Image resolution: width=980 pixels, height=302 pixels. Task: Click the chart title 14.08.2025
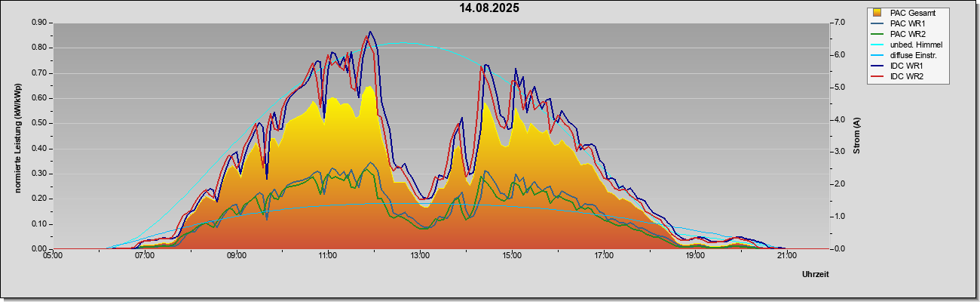click(x=489, y=8)
